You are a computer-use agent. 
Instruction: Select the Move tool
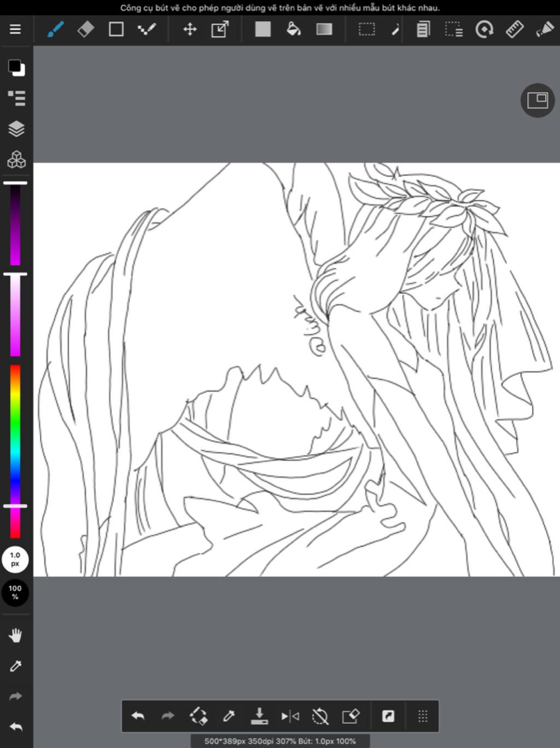click(190, 29)
